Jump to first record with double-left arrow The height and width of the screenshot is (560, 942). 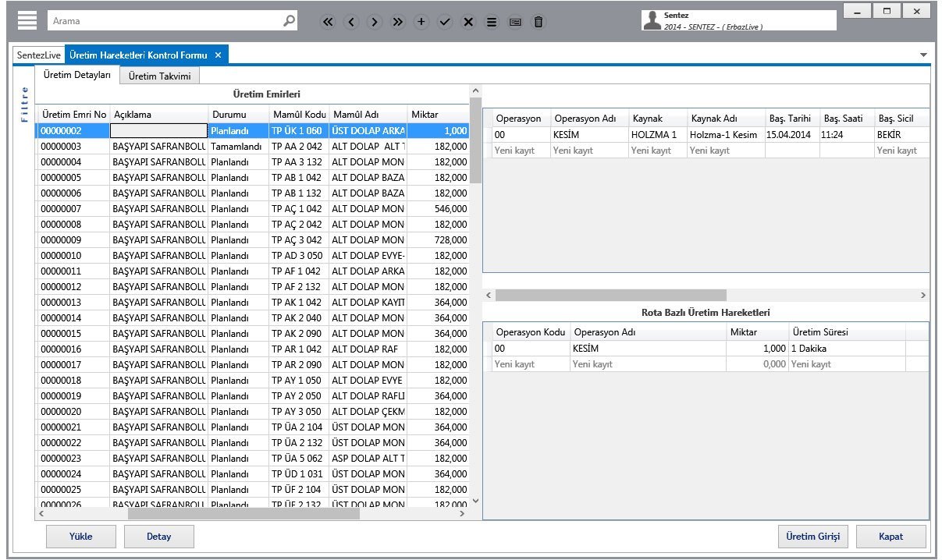(328, 22)
